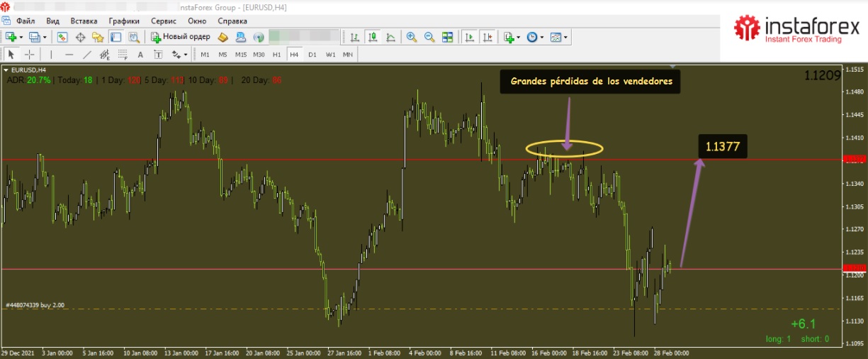
Task: Click the 1.1209 price readout
Action: pos(822,75)
